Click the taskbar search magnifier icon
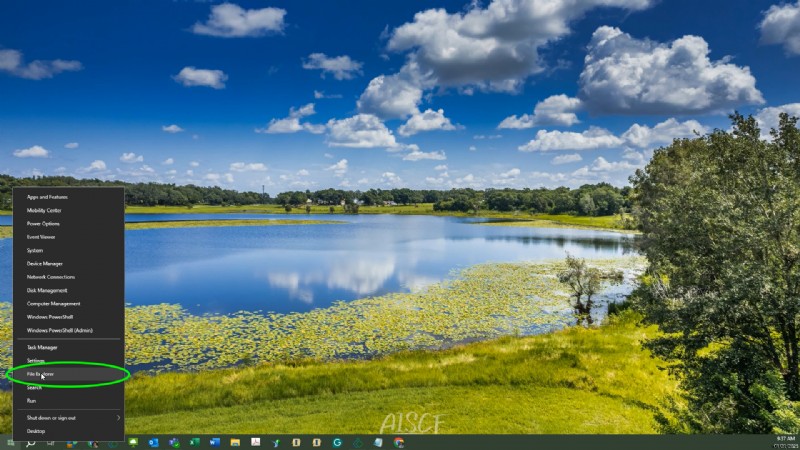This screenshot has height=450, width=800. [31, 442]
